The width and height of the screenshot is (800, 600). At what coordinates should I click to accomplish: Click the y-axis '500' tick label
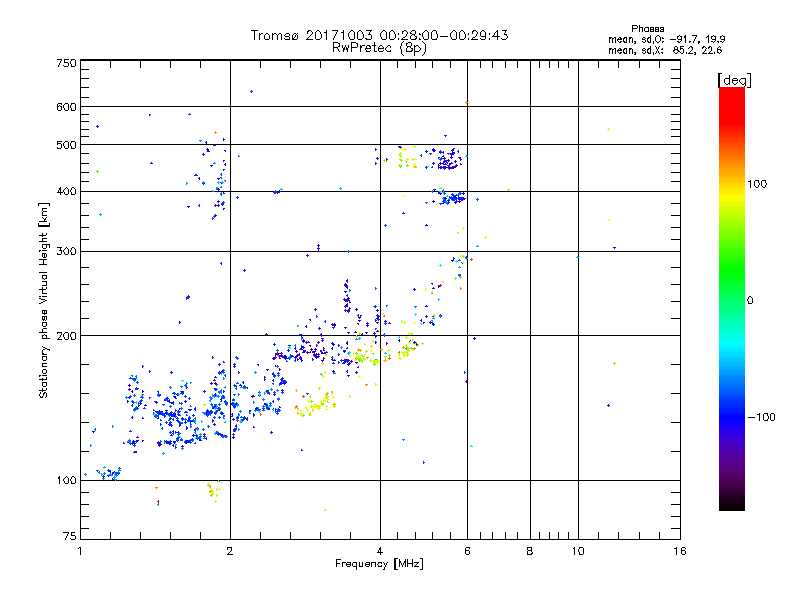[x=67, y=145]
